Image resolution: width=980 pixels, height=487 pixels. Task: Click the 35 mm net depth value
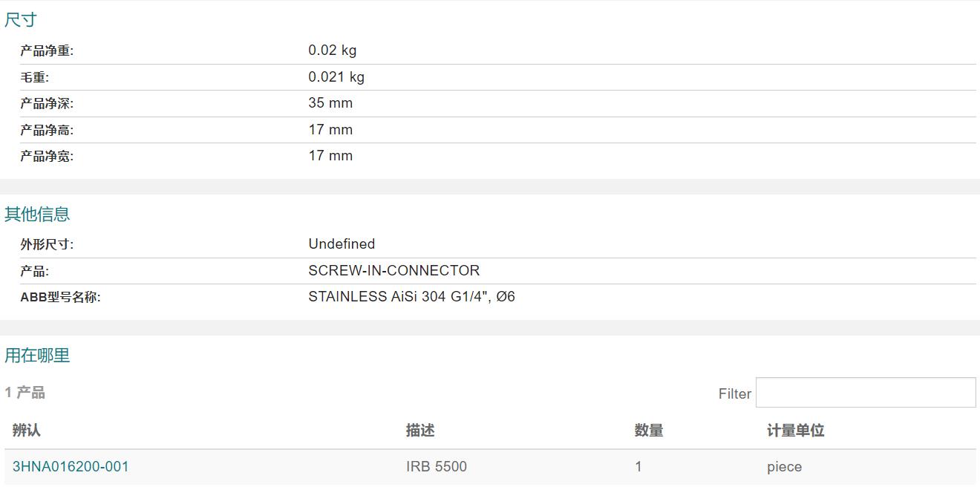330,103
